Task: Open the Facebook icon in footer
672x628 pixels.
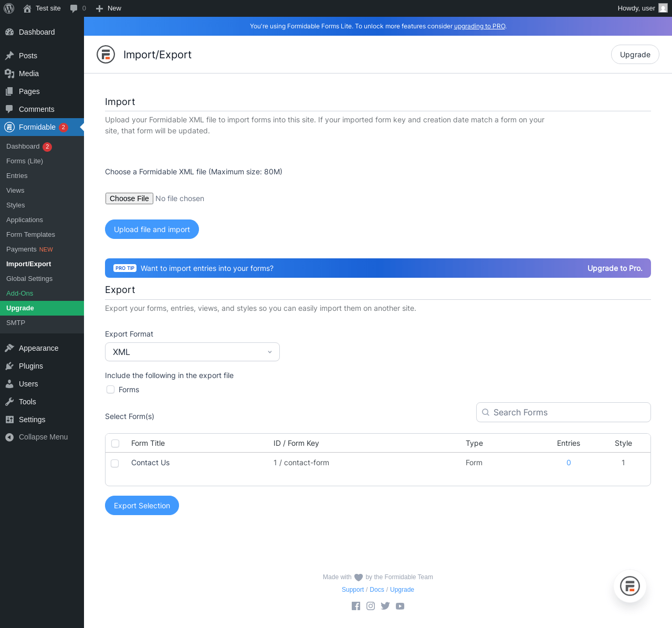Action: (356, 606)
